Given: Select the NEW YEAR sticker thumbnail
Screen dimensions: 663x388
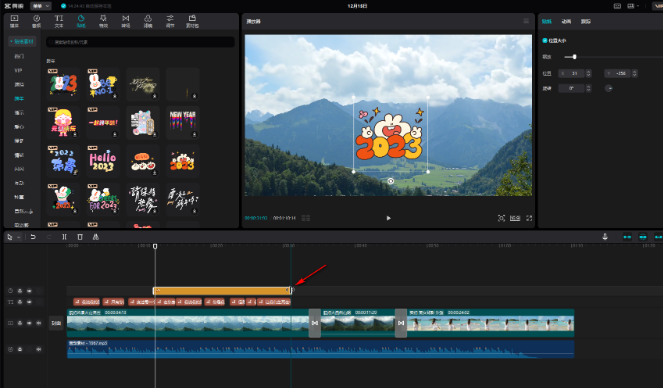Looking at the screenshot, I should click(182, 122).
